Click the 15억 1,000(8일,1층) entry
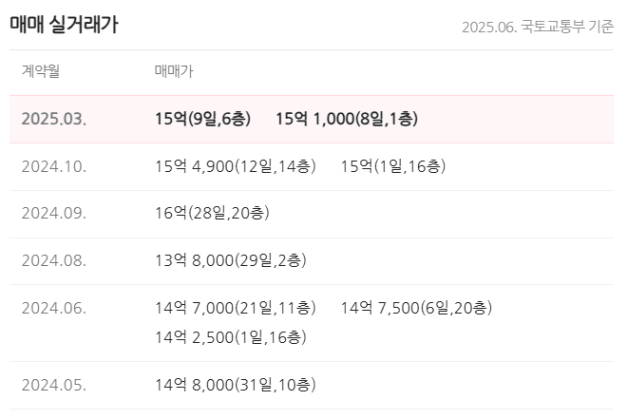 click(x=347, y=119)
